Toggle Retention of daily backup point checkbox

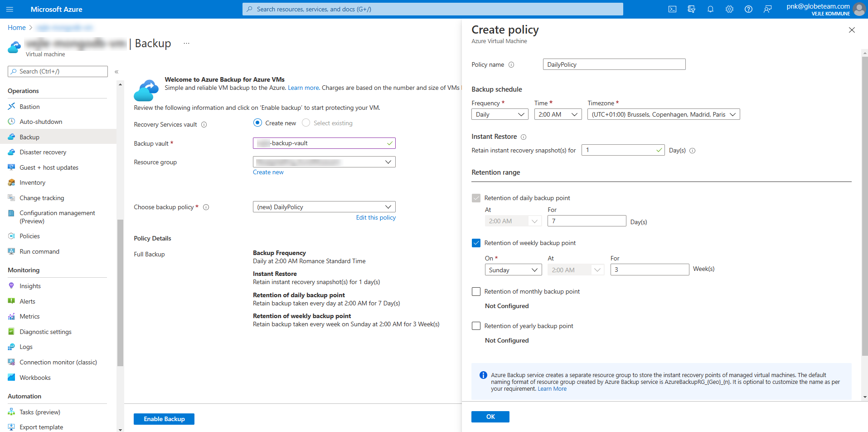coord(476,198)
